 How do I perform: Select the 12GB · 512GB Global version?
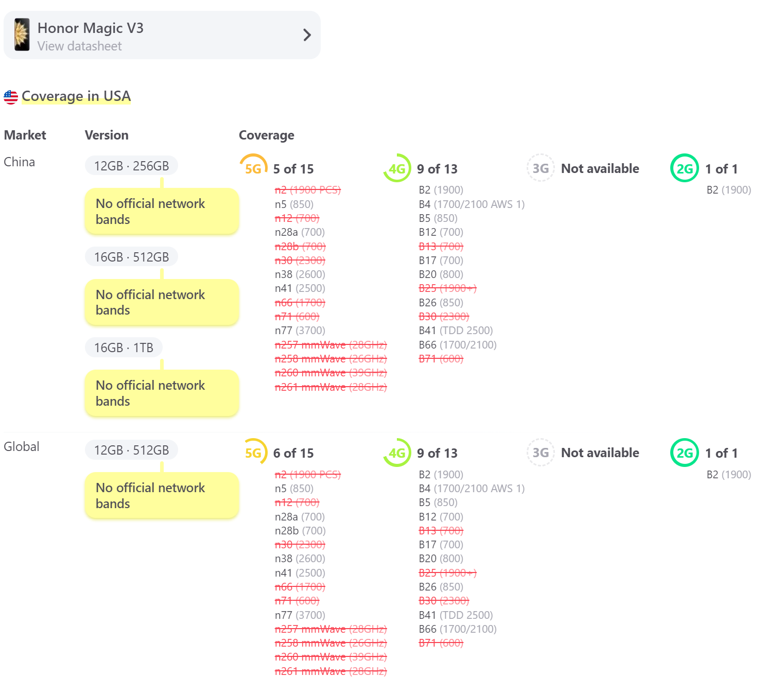[x=131, y=450]
